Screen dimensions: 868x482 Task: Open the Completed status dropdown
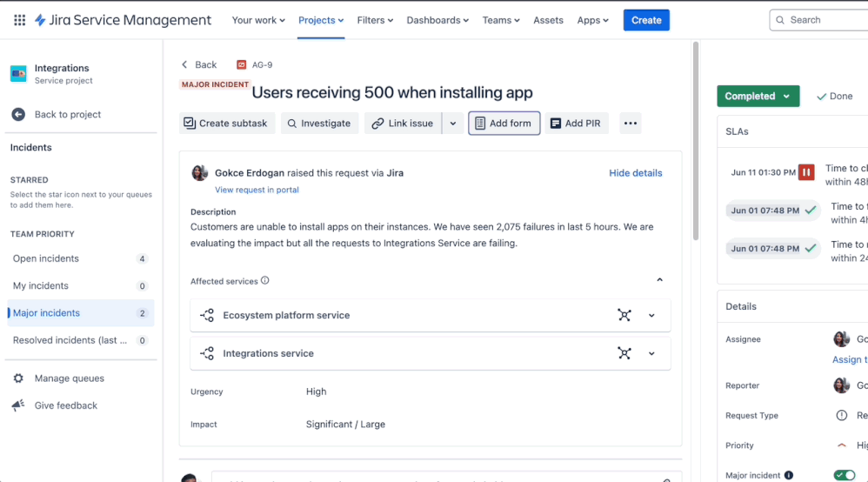point(758,96)
